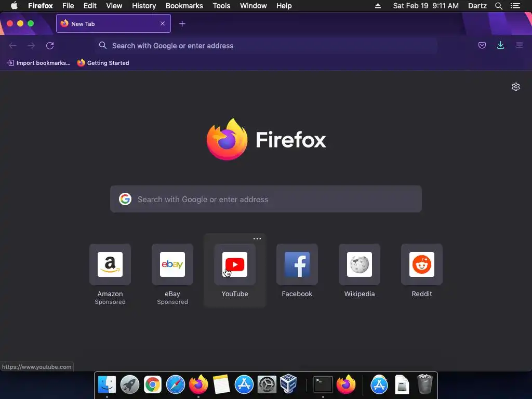Click the Dartz user name in menu bar
This screenshot has height=399, width=532.
click(x=477, y=6)
